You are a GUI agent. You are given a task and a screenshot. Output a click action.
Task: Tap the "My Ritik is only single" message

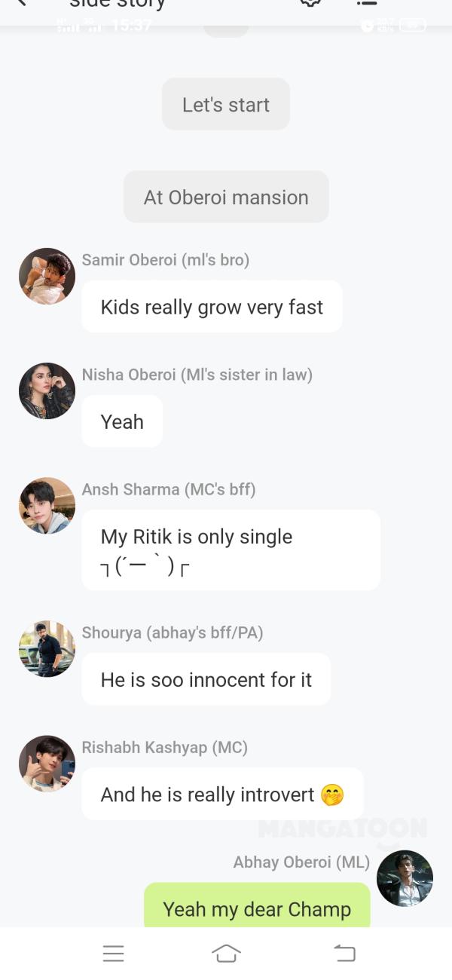click(231, 550)
